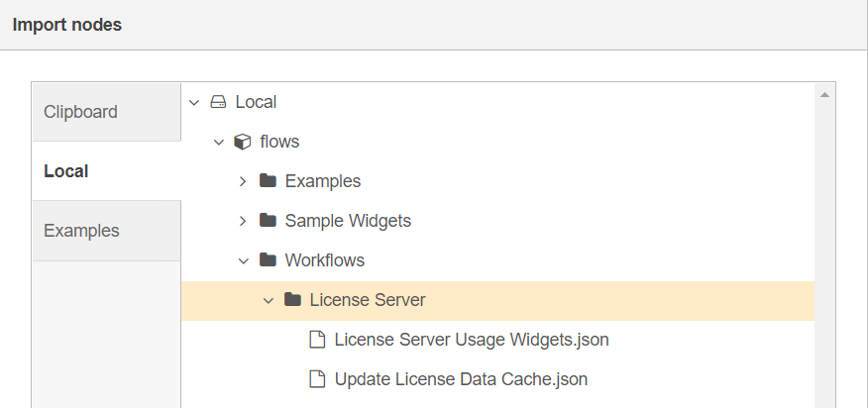Expand the Sample Widgets folder chevron
The width and height of the screenshot is (868, 408).
(243, 221)
